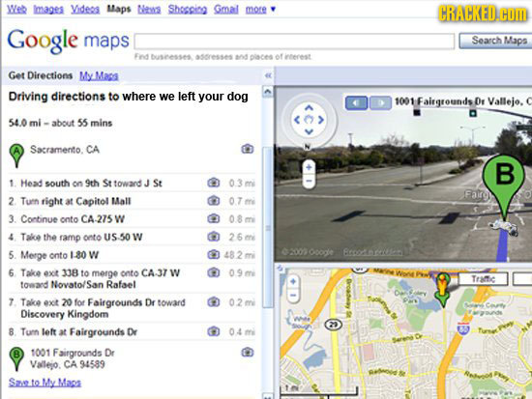Open camera icon for Merge onto I-80 W
The width and height of the screenshot is (532, 399).
coord(214,254)
